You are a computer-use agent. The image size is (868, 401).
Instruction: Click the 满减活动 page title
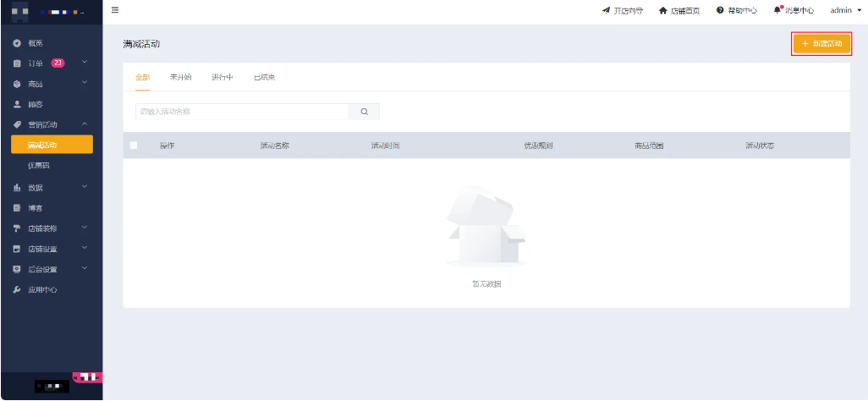tap(142, 44)
